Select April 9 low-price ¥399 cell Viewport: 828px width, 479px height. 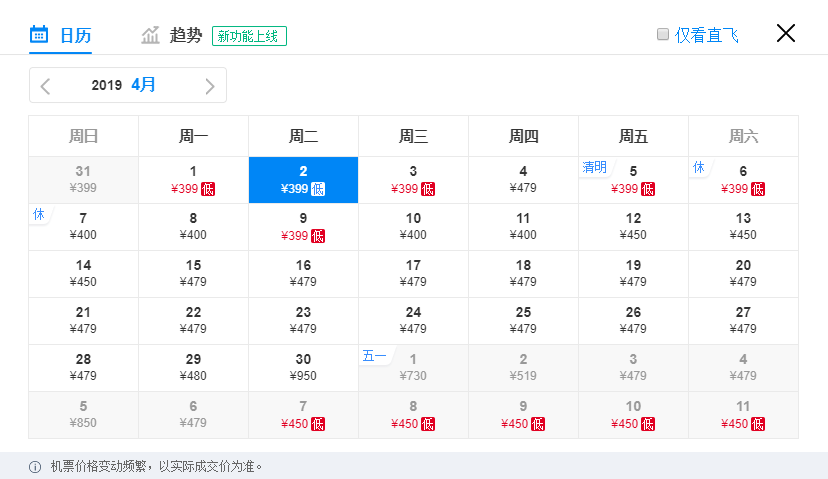[x=303, y=227]
